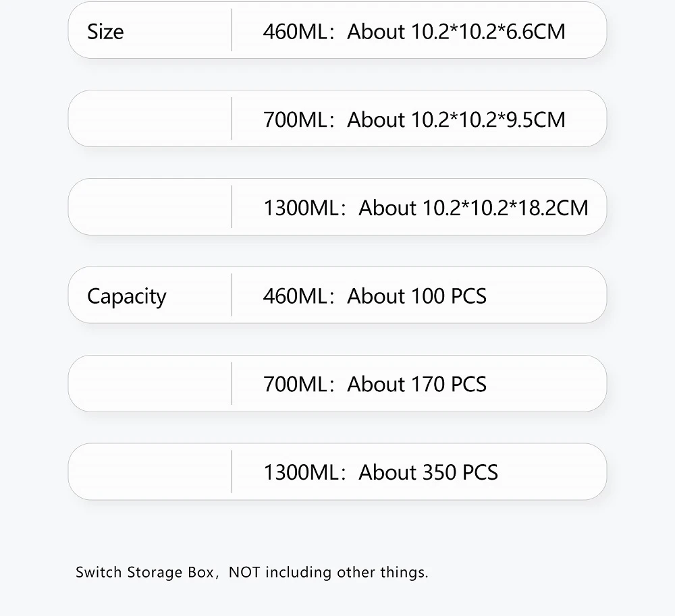Image resolution: width=675 pixels, height=616 pixels.
Task: Click the 100 PCS capacity value
Action: click(x=449, y=296)
